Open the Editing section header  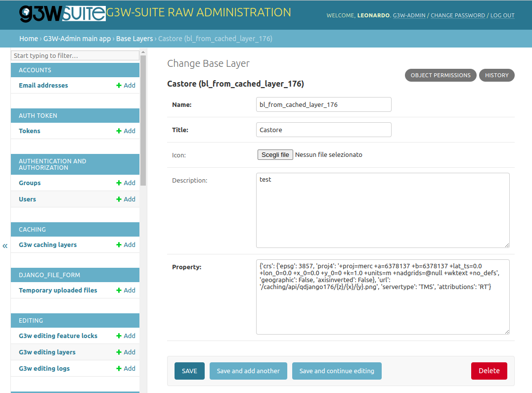(x=75, y=320)
